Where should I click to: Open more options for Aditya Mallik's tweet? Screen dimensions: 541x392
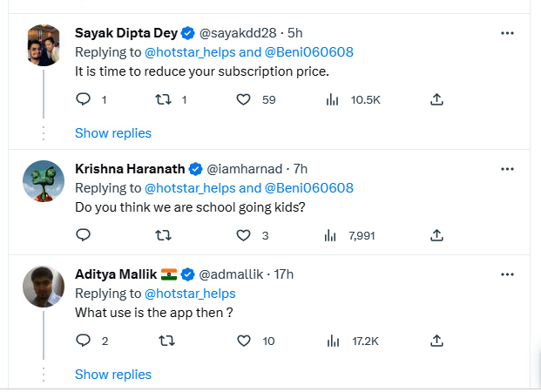(x=507, y=274)
